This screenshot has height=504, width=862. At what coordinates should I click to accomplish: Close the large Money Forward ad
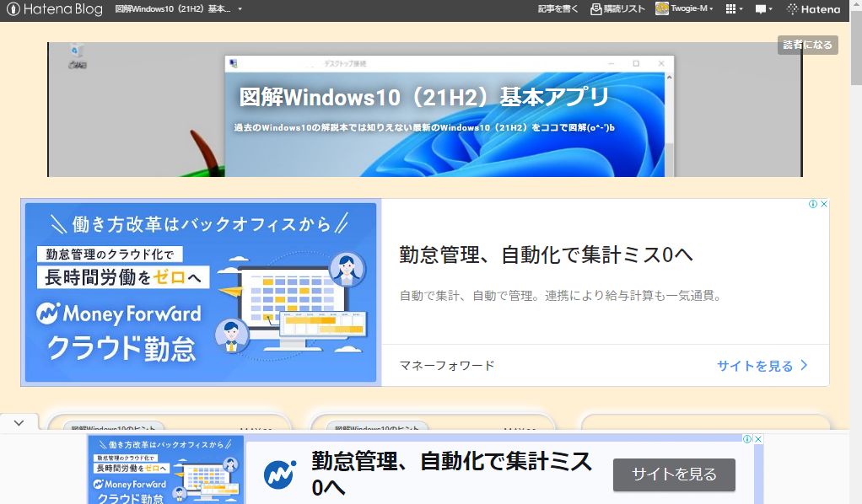(x=823, y=204)
